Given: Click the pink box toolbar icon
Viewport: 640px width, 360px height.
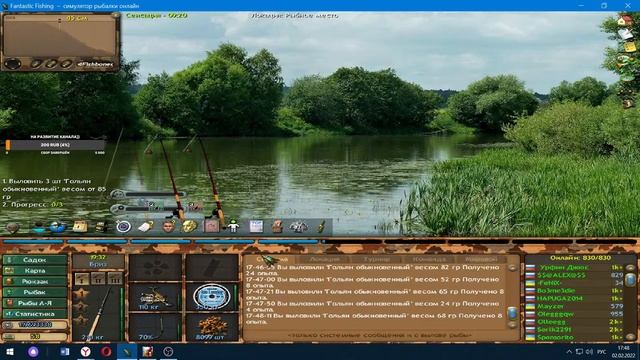Looking at the screenshot, I should (x=211, y=226).
